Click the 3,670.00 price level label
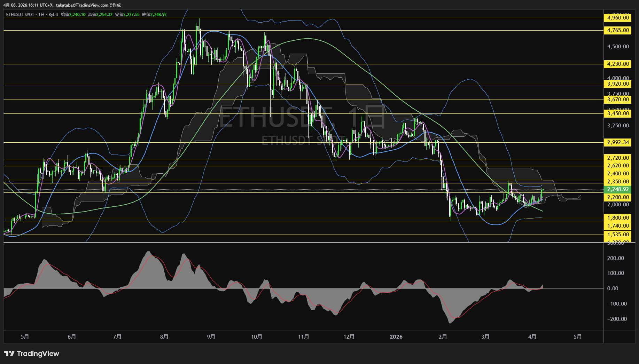 pyautogui.click(x=618, y=100)
